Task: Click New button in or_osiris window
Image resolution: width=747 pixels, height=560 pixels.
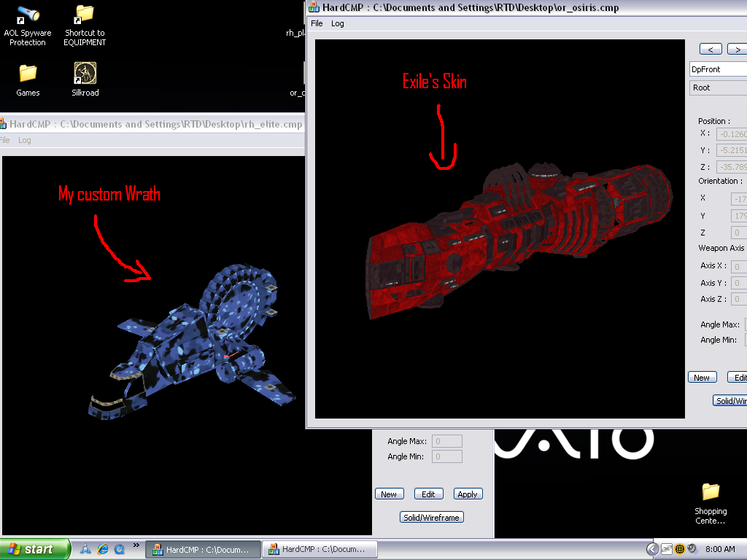Action: click(702, 377)
